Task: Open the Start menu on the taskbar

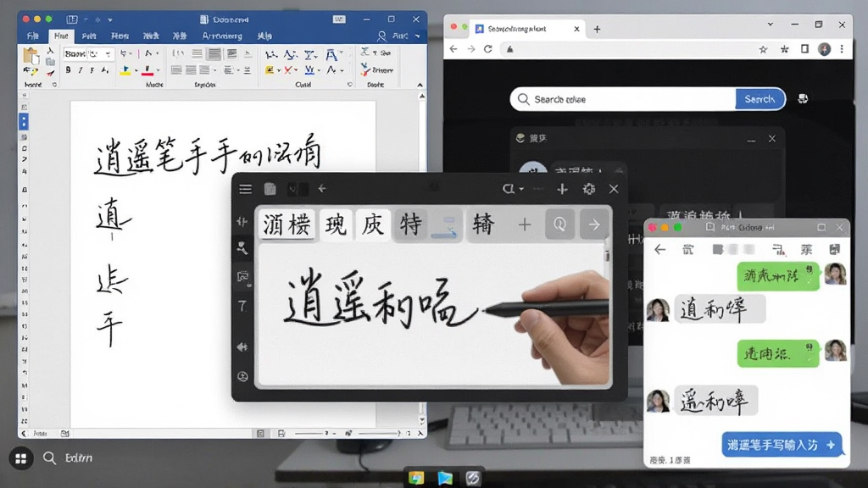Action: pyautogui.click(x=21, y=458)
